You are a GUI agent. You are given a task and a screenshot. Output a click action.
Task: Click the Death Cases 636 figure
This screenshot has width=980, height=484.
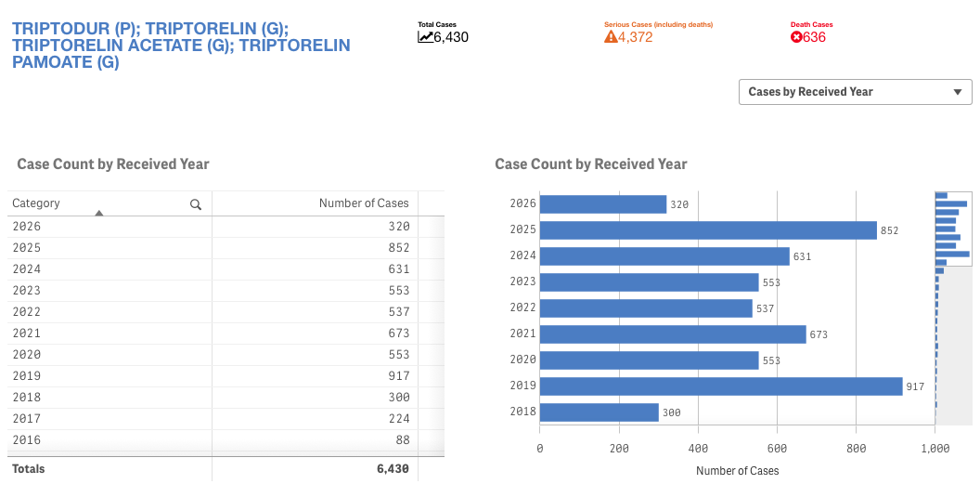[815, 37]
